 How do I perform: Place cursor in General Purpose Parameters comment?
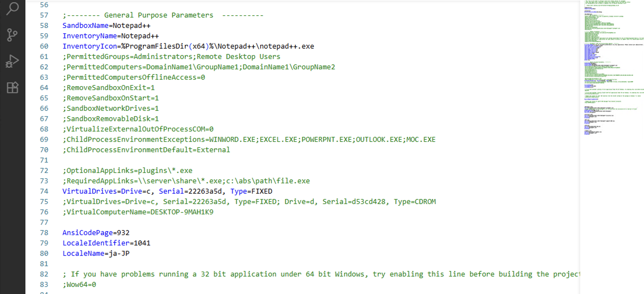(158, 15)
